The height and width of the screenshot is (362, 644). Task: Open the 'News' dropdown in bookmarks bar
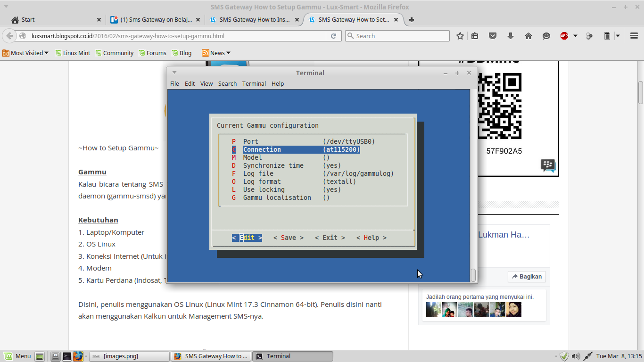coord(215,53)
